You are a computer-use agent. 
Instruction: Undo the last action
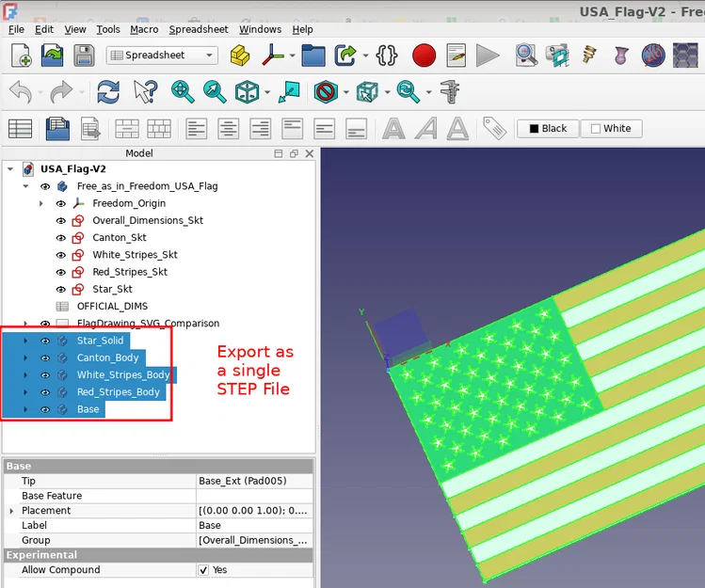[21, 91]
